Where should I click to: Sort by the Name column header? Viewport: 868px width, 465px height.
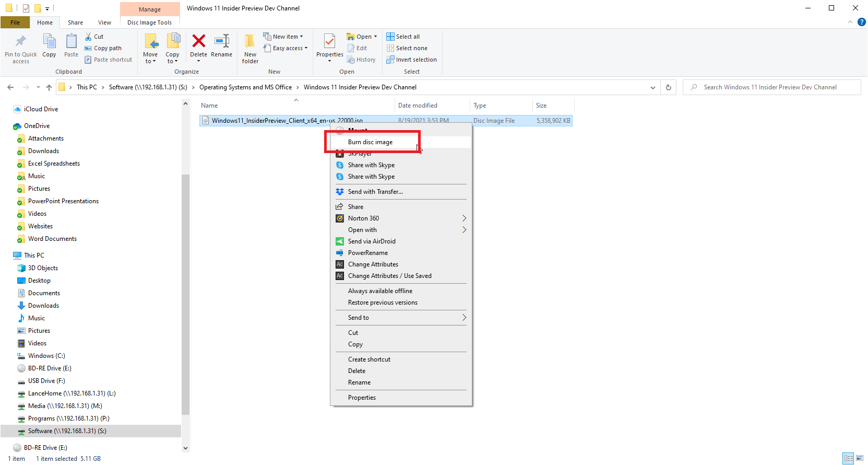coord(296,106)
